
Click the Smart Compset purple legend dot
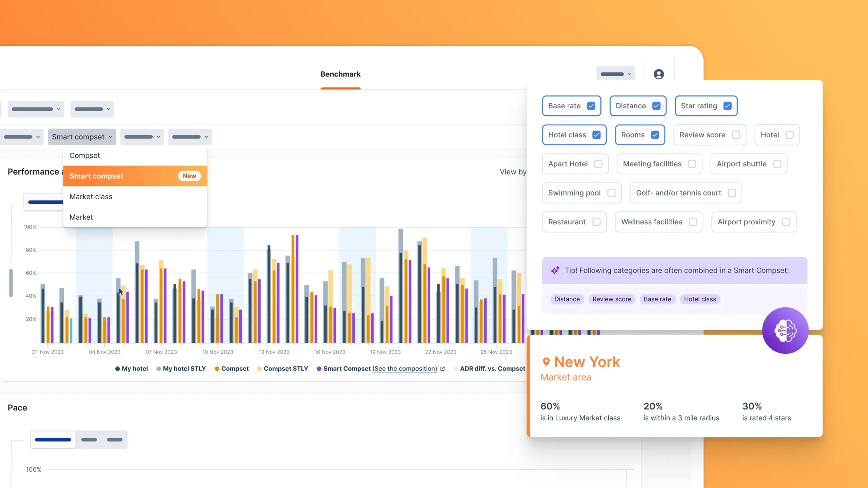point(319,369)
